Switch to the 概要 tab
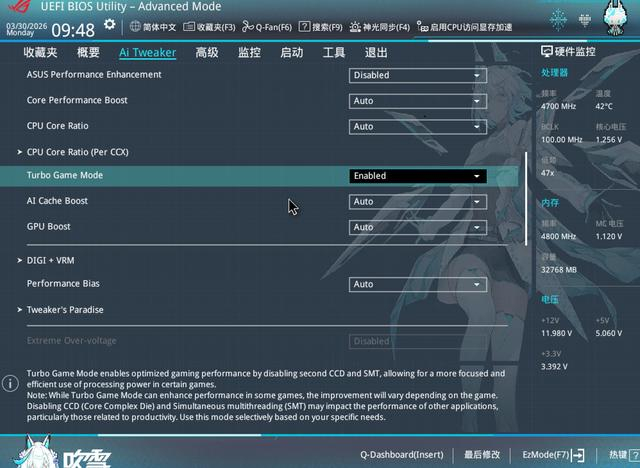This screenshot has height=468, width=640. click(x=88, y=53)
